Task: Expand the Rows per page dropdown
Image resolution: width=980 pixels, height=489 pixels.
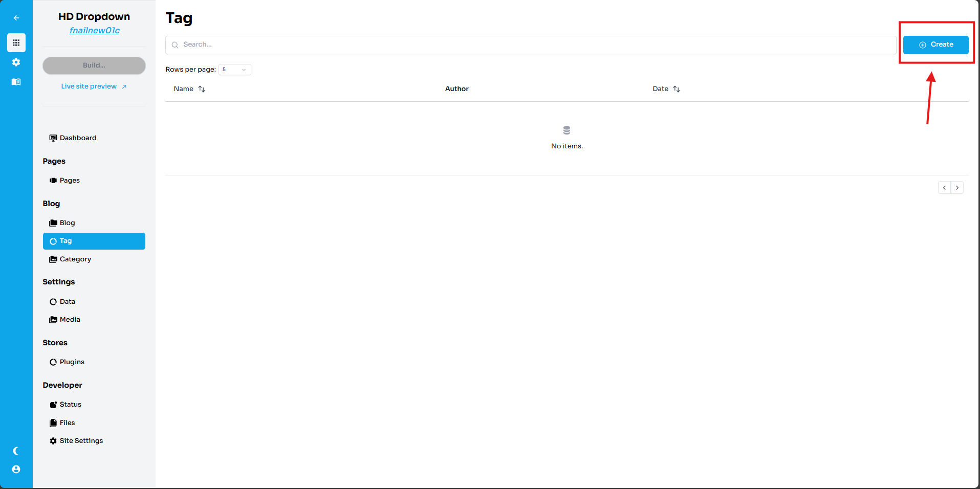Action: 235,70
